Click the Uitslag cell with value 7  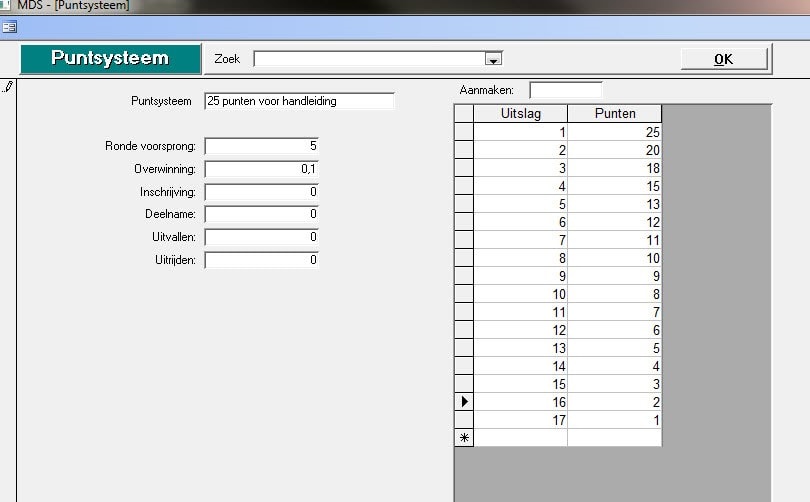(521, 240)
